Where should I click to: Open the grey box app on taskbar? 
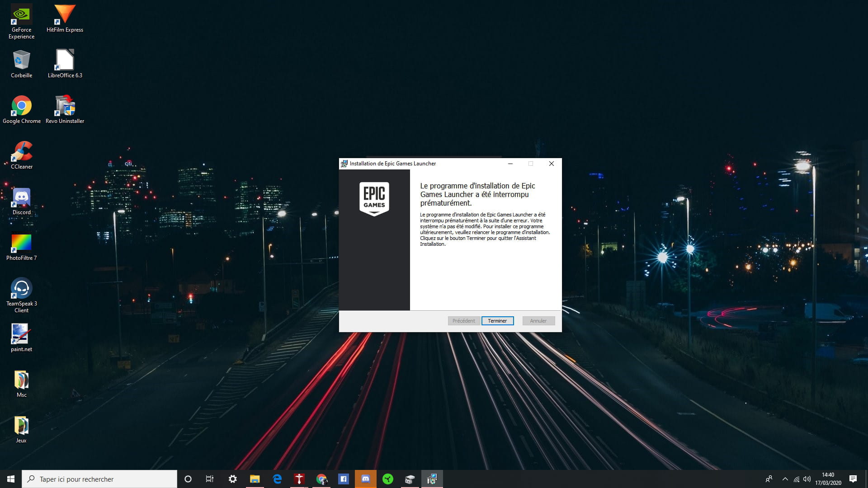coord(410,479)
